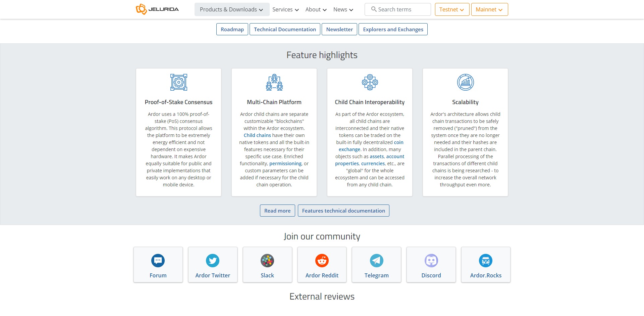The width and height of the screenshot is (644, 316).
Task: Click the Child Chain Interoperability gears icon
Action: click(370, 82)
